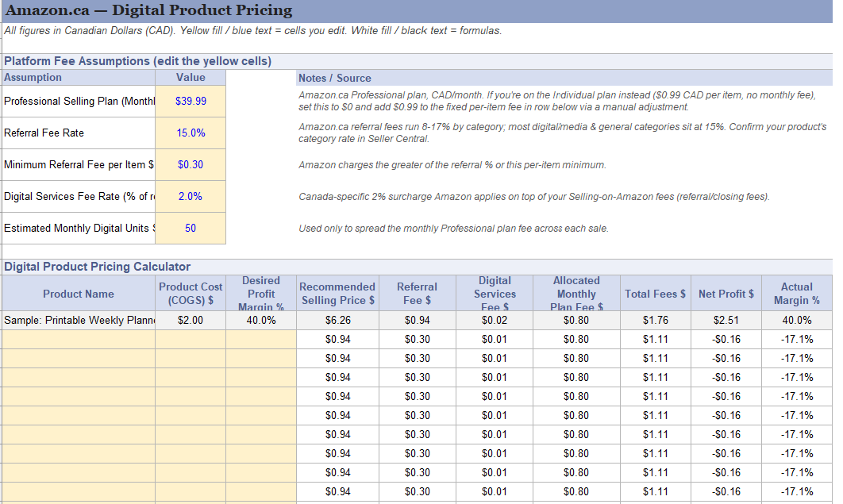Viewport: 843px width, 504px height.
Task: Click the note about the Amazon.ca Professional plan
Action: tap(557, 101)
